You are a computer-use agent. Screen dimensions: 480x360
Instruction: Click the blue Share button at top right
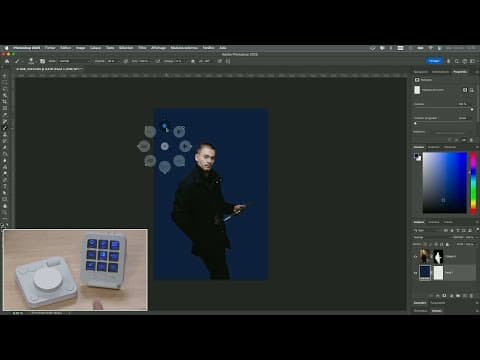pyautogui.click(x=434, y=61)
